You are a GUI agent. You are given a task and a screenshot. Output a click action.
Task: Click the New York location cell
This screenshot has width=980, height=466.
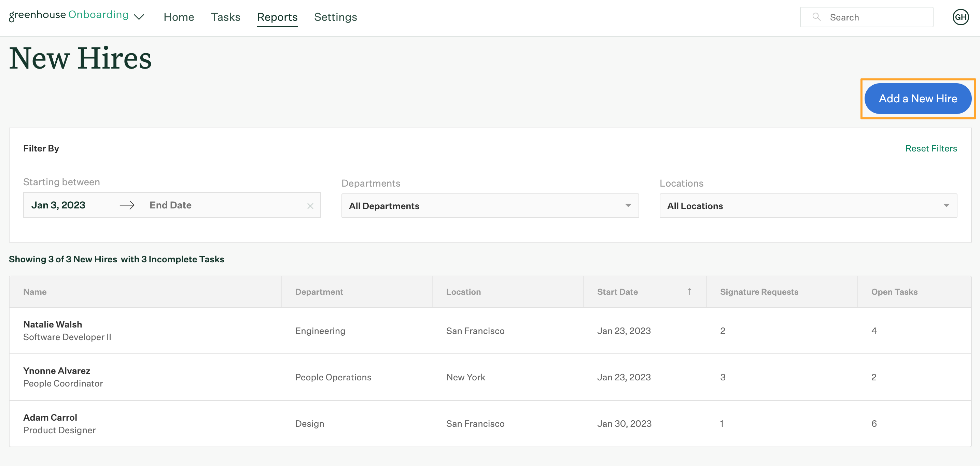465,377
